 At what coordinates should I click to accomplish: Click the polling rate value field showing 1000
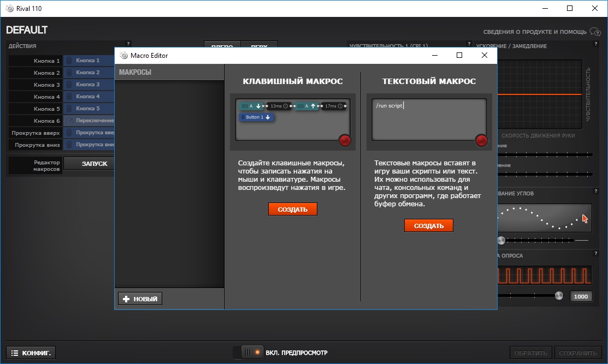(x=581, y=296)
